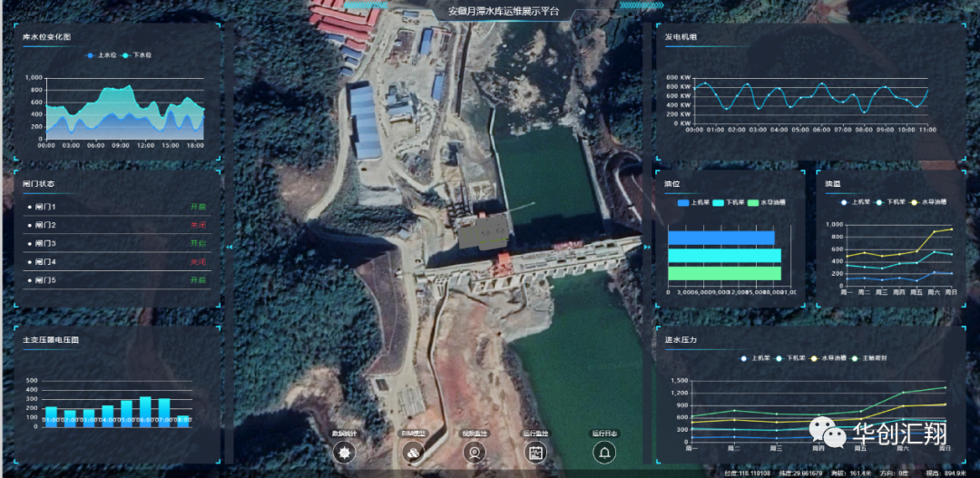
Task: Click cyan 下机架 bar in 油位 chart
Action: click(x=724, y=256)
